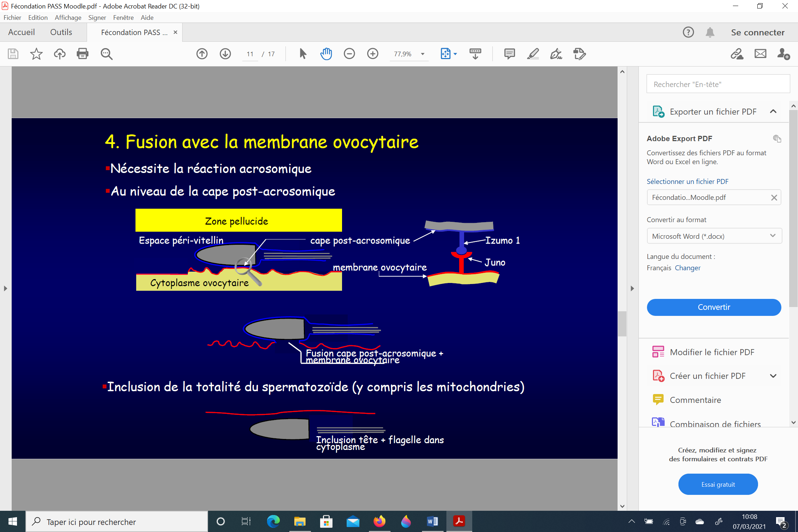Click the Rechercher "En-tête" search field
Image resolution: width=798 pixels, height=532 pixels.
(718, 84)
